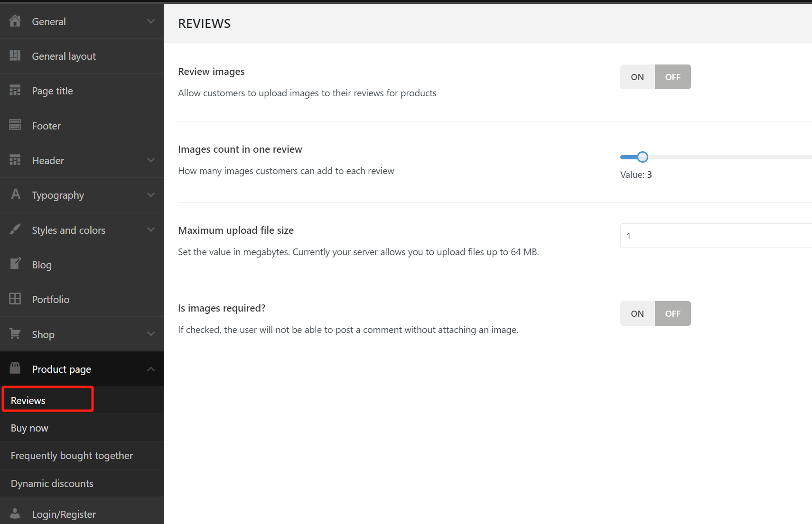Open Frequently bought together settings

(x=72, y=456)
